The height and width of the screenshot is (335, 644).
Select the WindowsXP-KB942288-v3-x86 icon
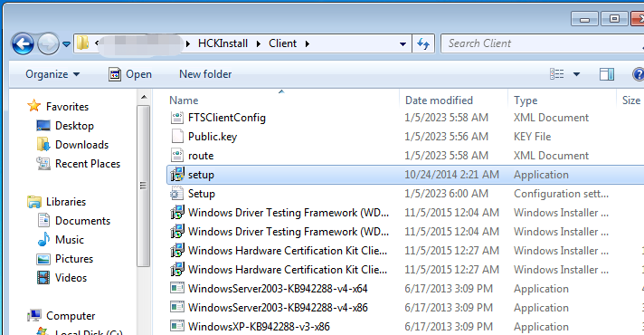tap(177, 326)
